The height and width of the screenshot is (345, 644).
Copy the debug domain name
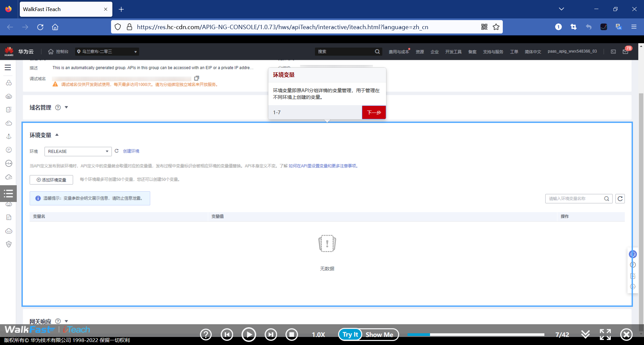(x=197, y=78)
